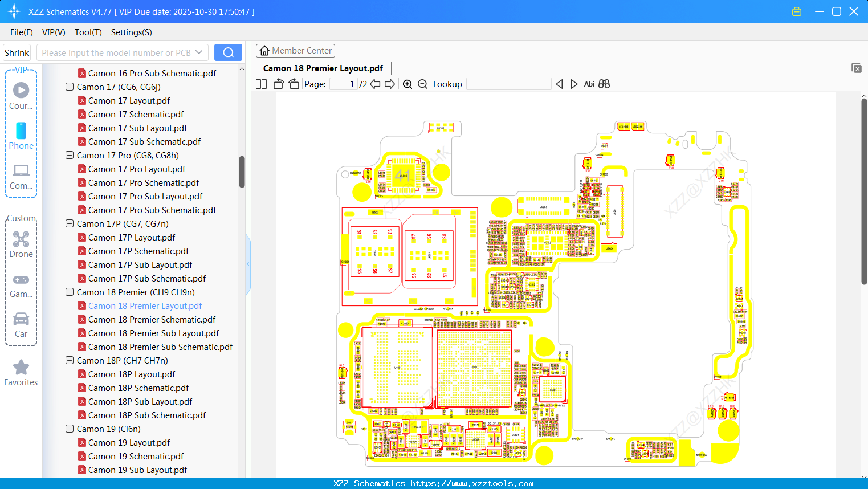The image size is (868, 489).
Task: Toggle the Abi case-sensitive lookup icon
Action: 589,84
